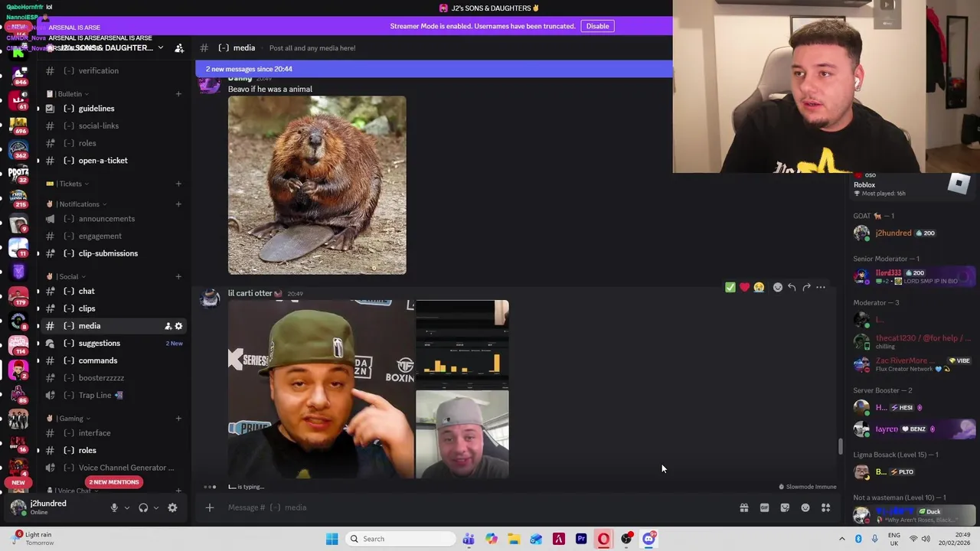Jump to new messages since 20:44
The width and height of the screenshot is (980, 551).
[x=433, y=69]
